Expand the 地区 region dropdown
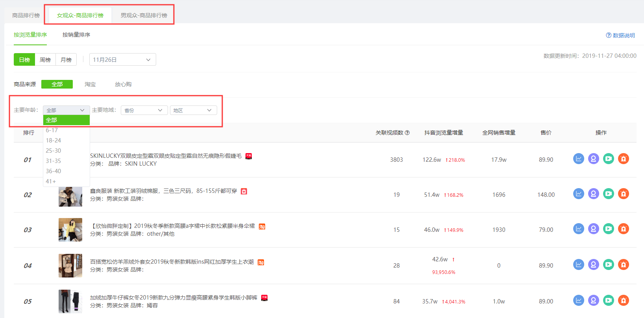 point(193,111)
